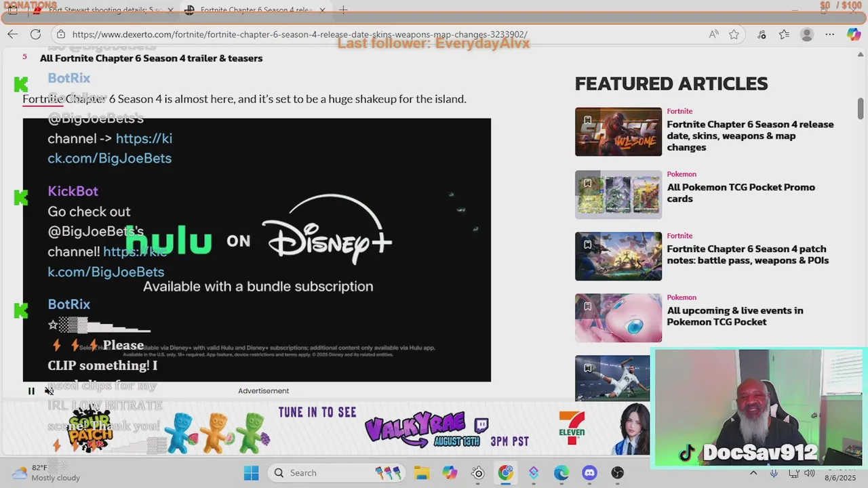
Task: Open Microsoft Edge from taskbar
Action: pos(561,473)
